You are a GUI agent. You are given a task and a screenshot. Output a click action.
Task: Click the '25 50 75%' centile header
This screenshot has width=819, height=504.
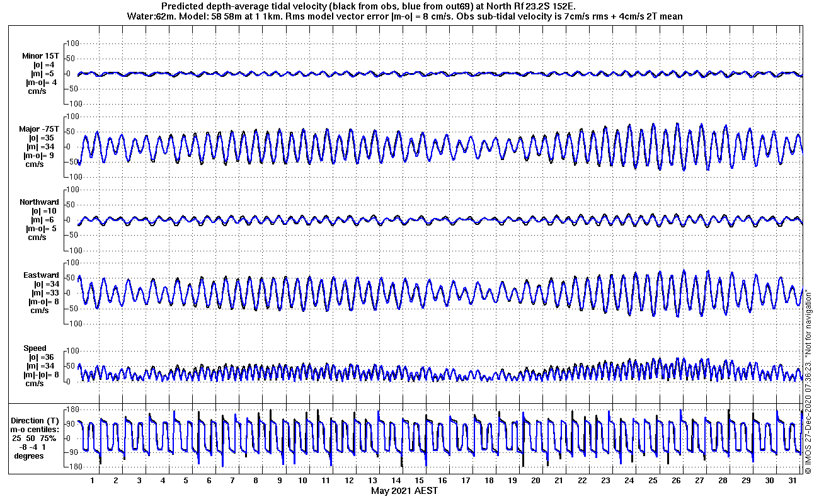36,438
